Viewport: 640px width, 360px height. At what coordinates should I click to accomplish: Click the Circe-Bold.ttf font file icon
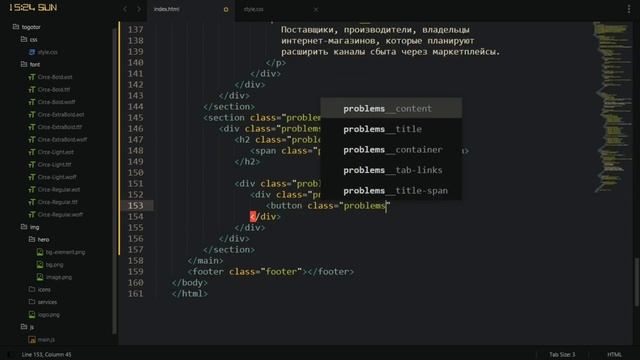[32, 90]
